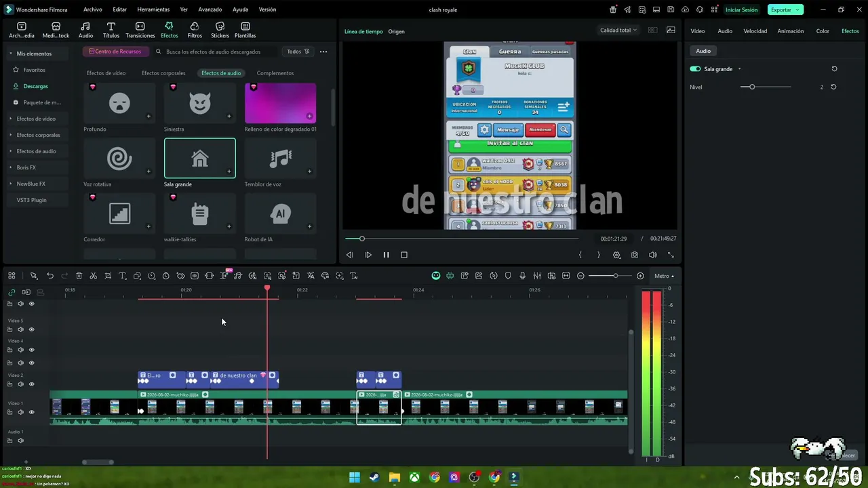The width and height of the screenshot is (868, 488).
Task: Click the voice-over microphone icon
Action: (x=522, y=276)
